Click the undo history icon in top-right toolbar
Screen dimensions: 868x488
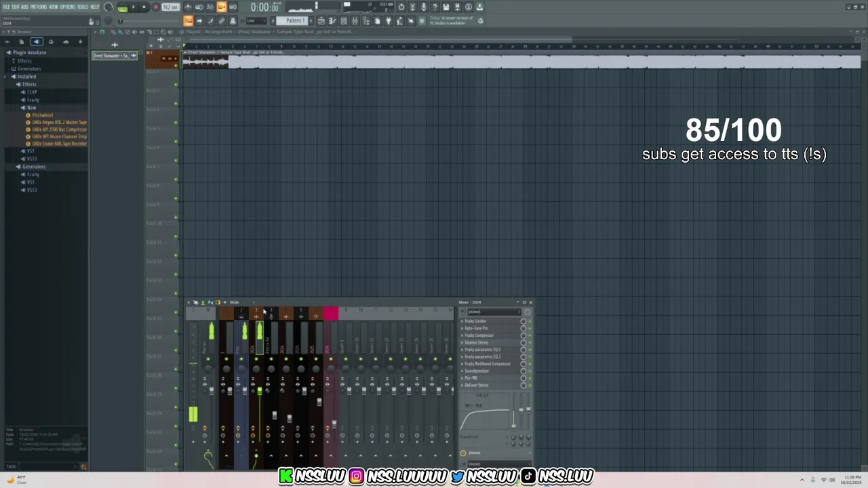click(x=401, y=7)
